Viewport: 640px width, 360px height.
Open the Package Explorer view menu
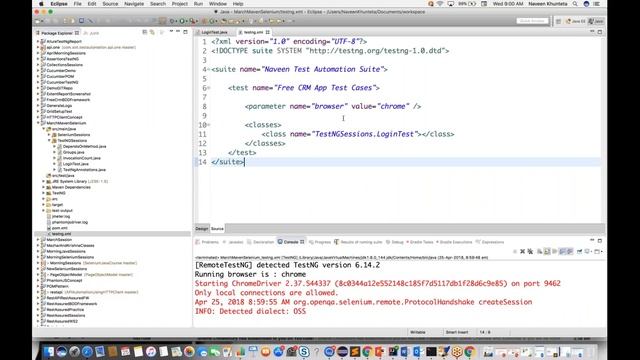171,31
